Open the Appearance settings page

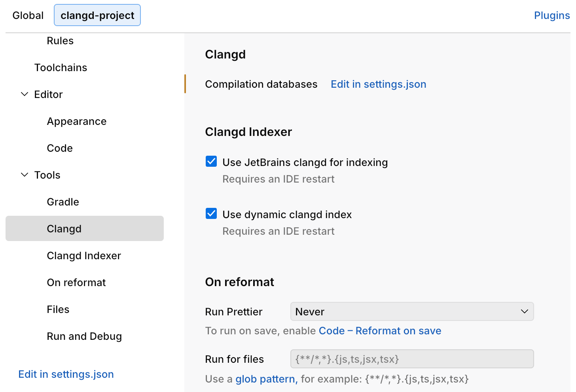pyautogui.click(x=76, y=121)
